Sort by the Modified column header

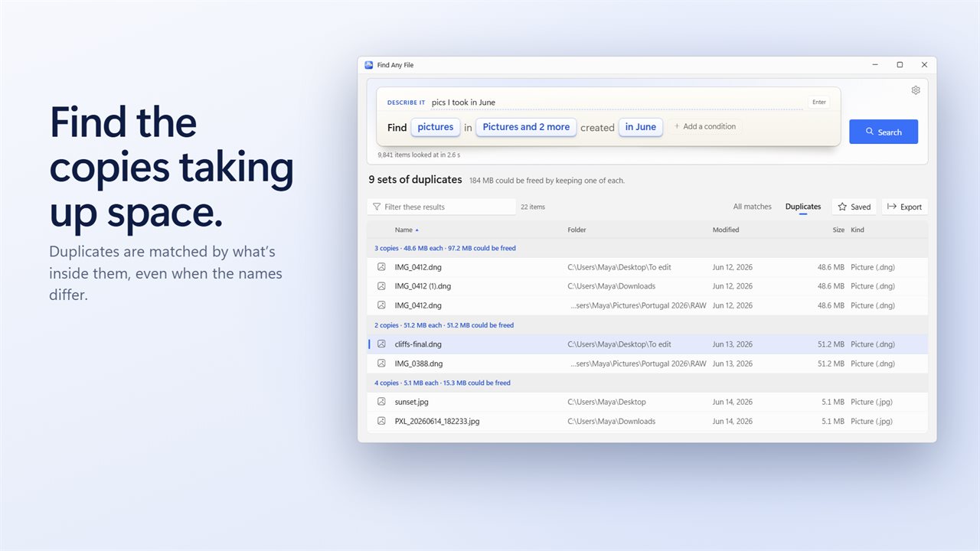coord(726,230)
